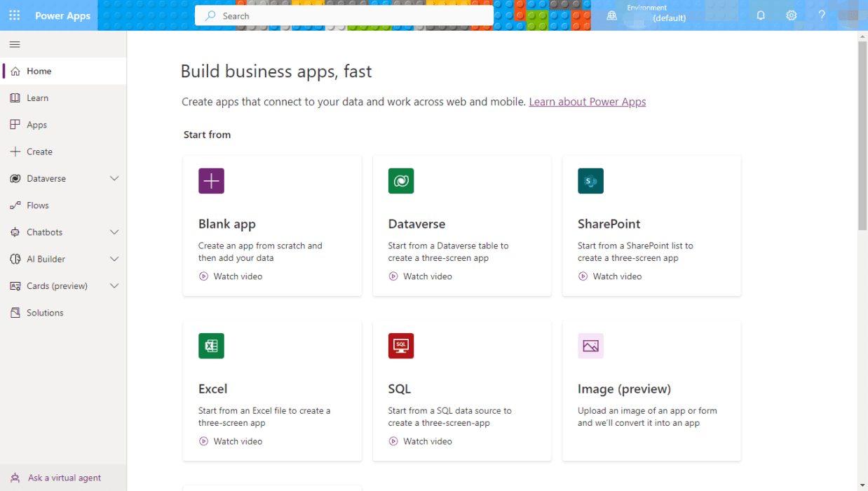Click the green Dataverse tile icon
Screen dimensions: 868x491
(400, 180)
